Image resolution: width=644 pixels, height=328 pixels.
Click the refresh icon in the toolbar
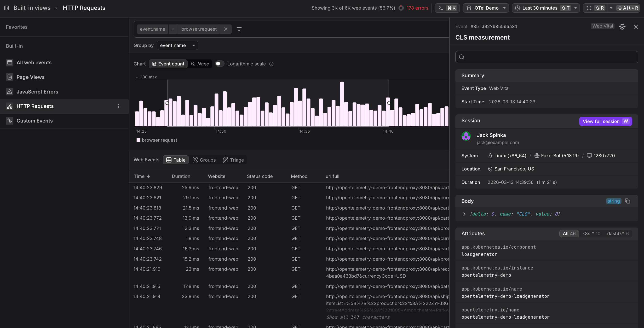(x=589, y=8)
